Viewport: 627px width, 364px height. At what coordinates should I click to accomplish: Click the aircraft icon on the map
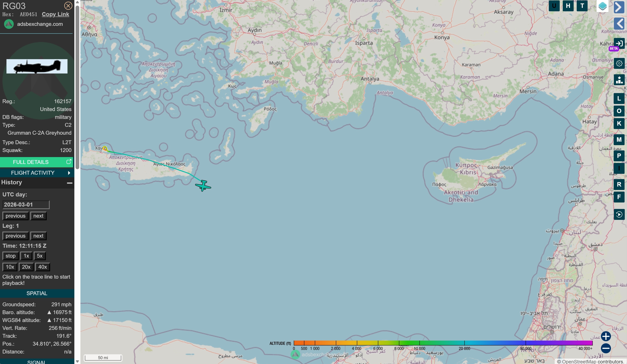click(203, 186)
